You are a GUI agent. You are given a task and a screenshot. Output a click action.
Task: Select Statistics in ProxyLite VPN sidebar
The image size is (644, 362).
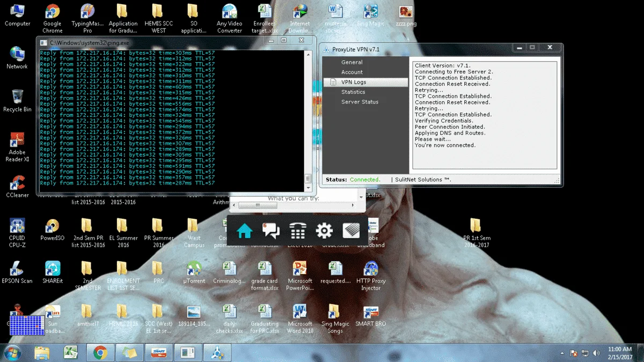tap(353, 92)
